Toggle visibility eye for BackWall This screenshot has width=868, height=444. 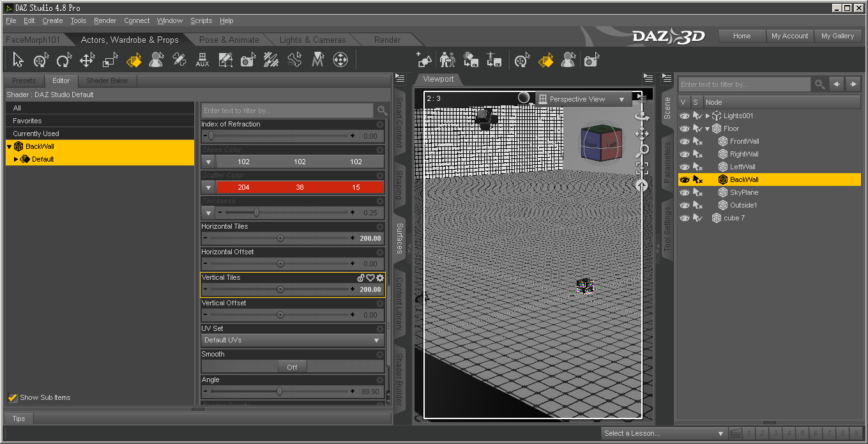[x=685, y=180]
